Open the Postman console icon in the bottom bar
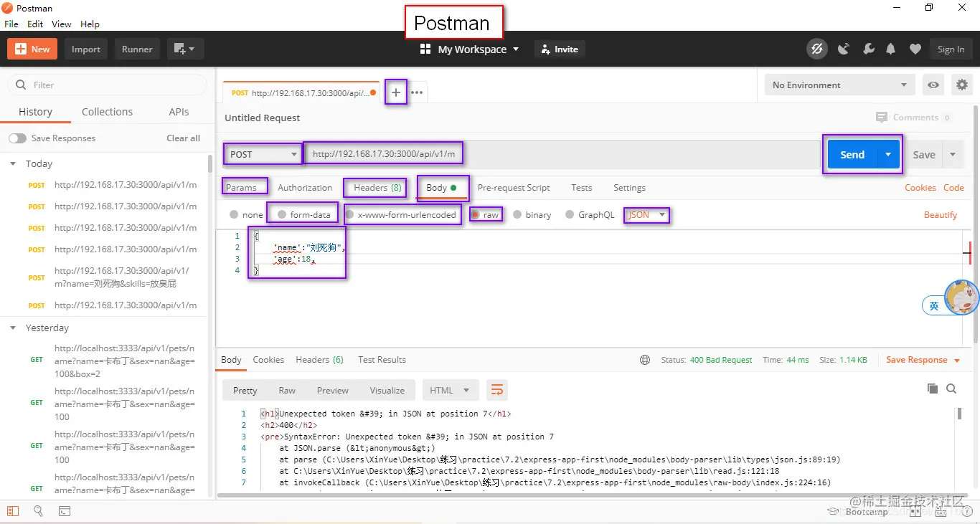 pos(64,511)
